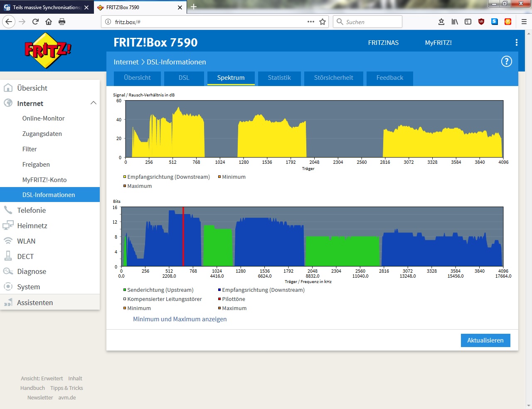Image resolution: width=532 pixels, height=409 pixels.
Task: Click Ansicht: Erweitert footer link
Action: tap(42, 379)
